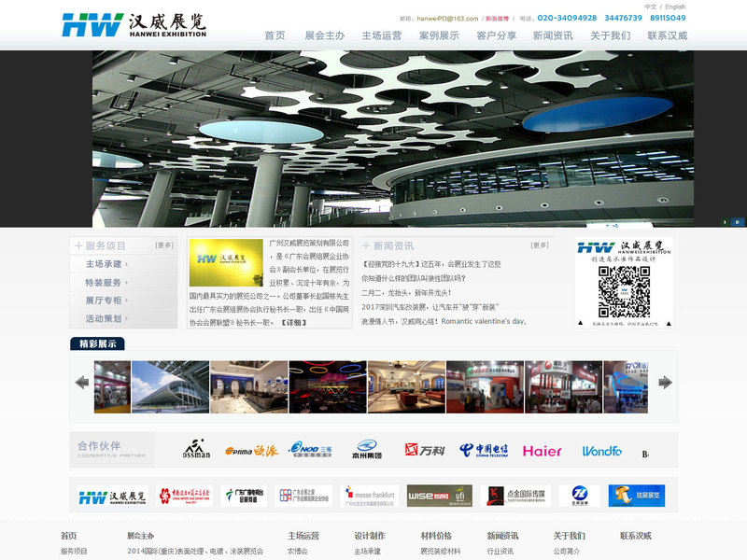747x560 pixels.
Task: Open 新闻资讯 in main navigation
Action: pyautogui.click(x=553, y=35)
